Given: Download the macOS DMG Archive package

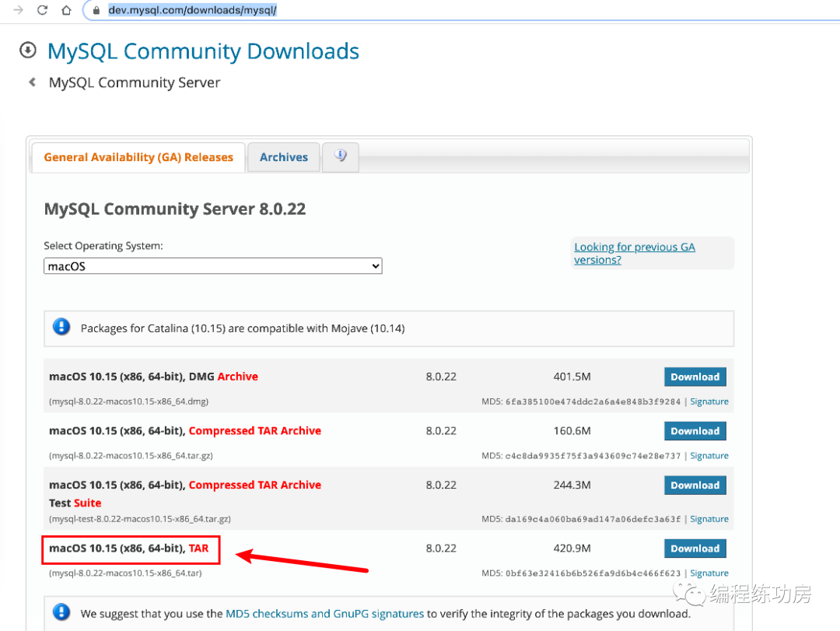Looking at the screenshot, I should pyautogui.click(x=695, y=377).
